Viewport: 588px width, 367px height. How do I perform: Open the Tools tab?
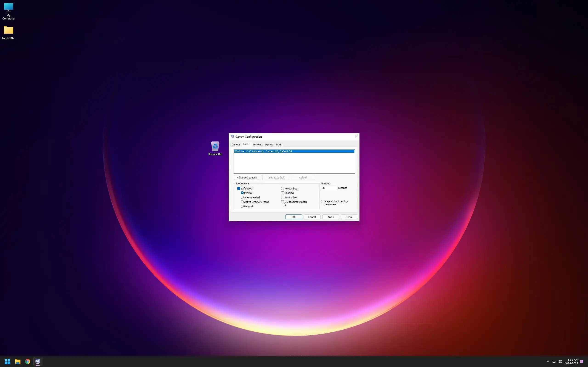click(278, 145)
